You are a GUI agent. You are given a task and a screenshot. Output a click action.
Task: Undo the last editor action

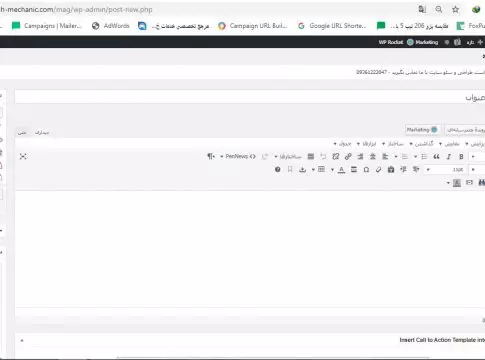pyautogui.click(x=323, y=157)
